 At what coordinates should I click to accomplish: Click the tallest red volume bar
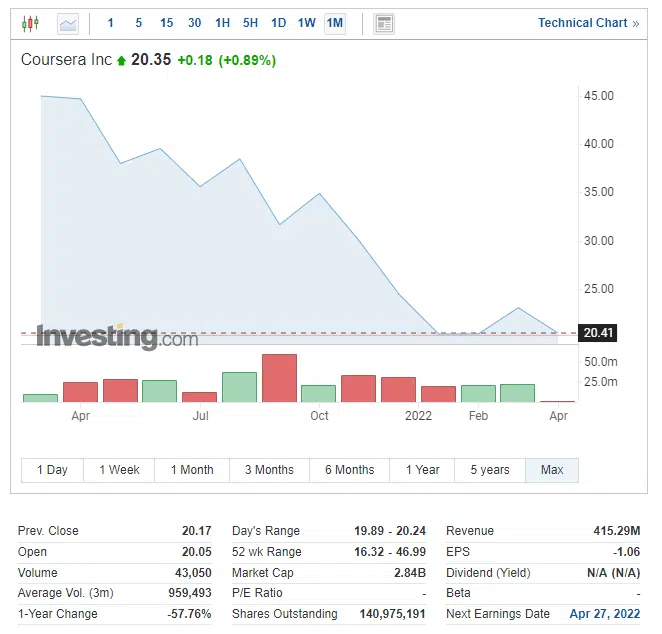coord(279,378)
